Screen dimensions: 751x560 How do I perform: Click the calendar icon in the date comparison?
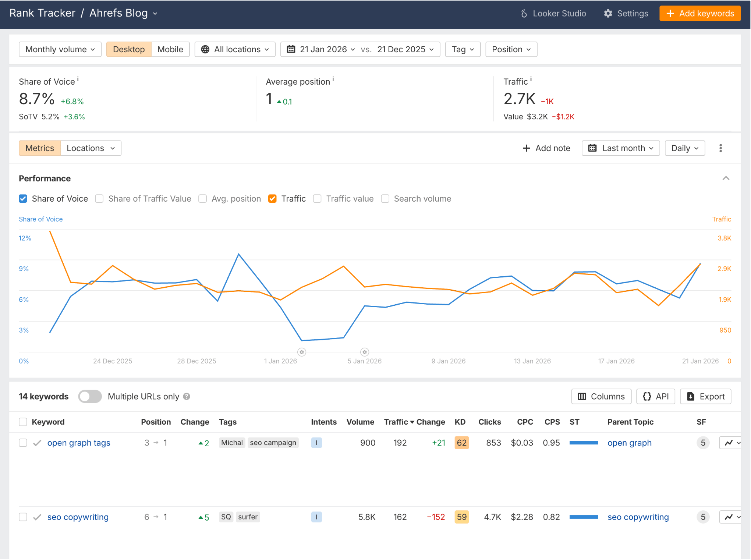(x=291, y=49)
